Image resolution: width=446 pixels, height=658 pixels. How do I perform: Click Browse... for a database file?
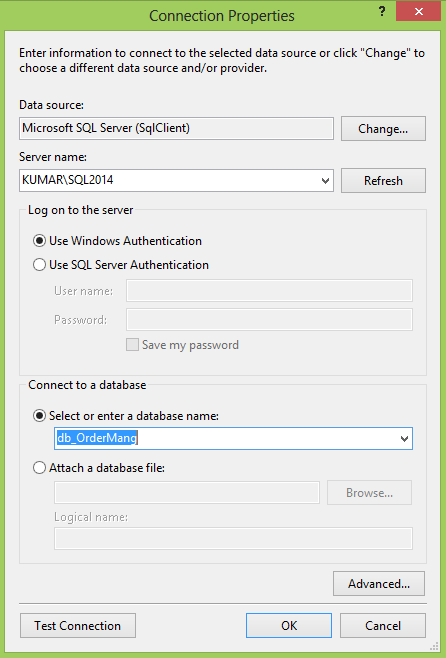point(369,493)
